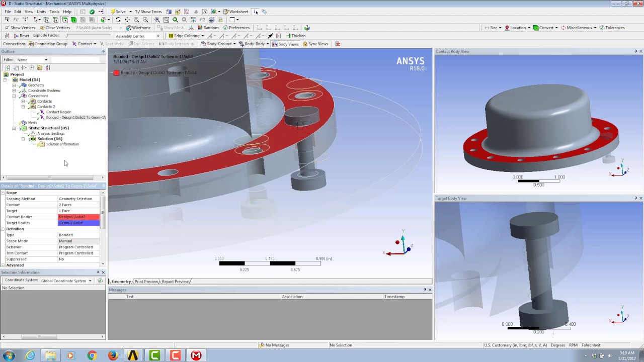This screenshot has height=362, width=644.
Task: Open the Tools menu
Action: 54,12
